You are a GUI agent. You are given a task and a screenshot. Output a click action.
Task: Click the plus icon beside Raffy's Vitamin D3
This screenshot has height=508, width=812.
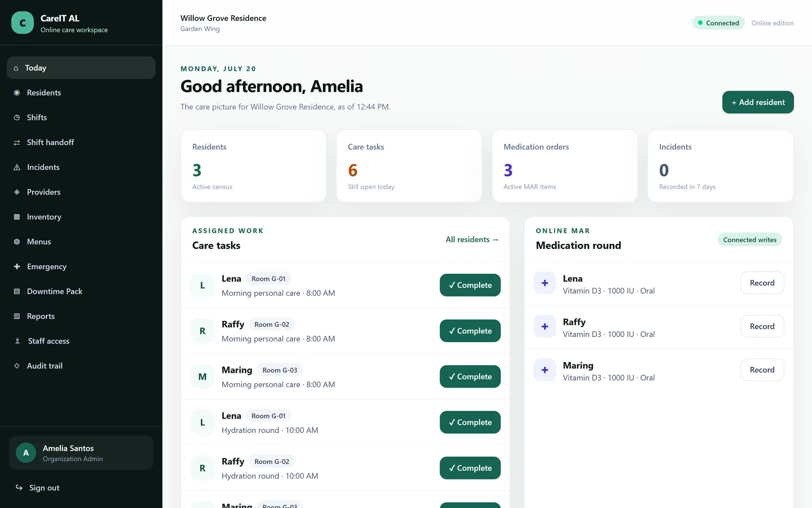[545, 327]
